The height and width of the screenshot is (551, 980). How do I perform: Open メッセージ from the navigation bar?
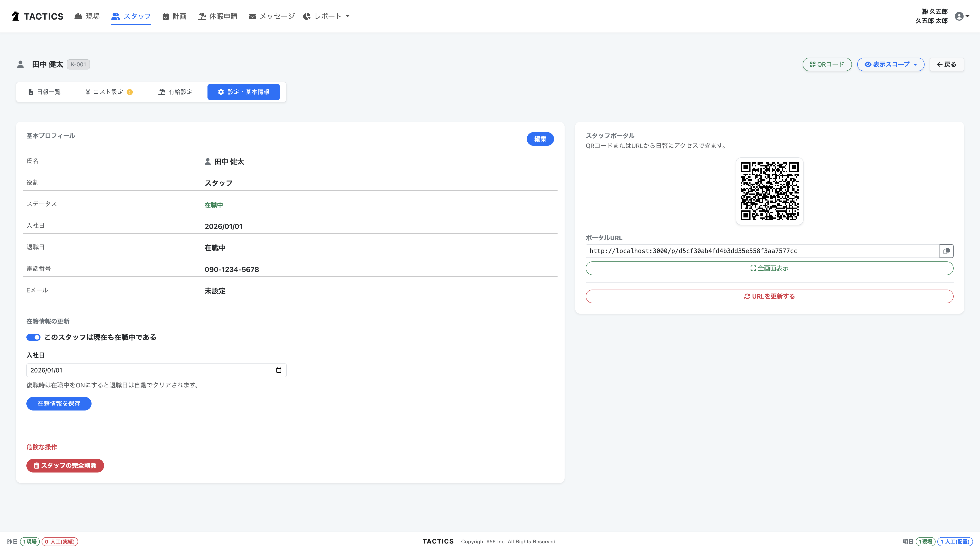272,16
